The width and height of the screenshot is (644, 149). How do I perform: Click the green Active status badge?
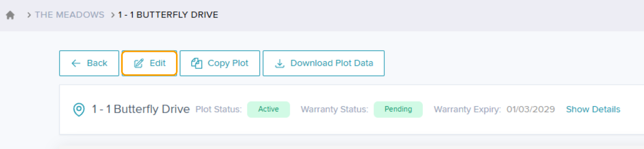(x=268, y=109)
